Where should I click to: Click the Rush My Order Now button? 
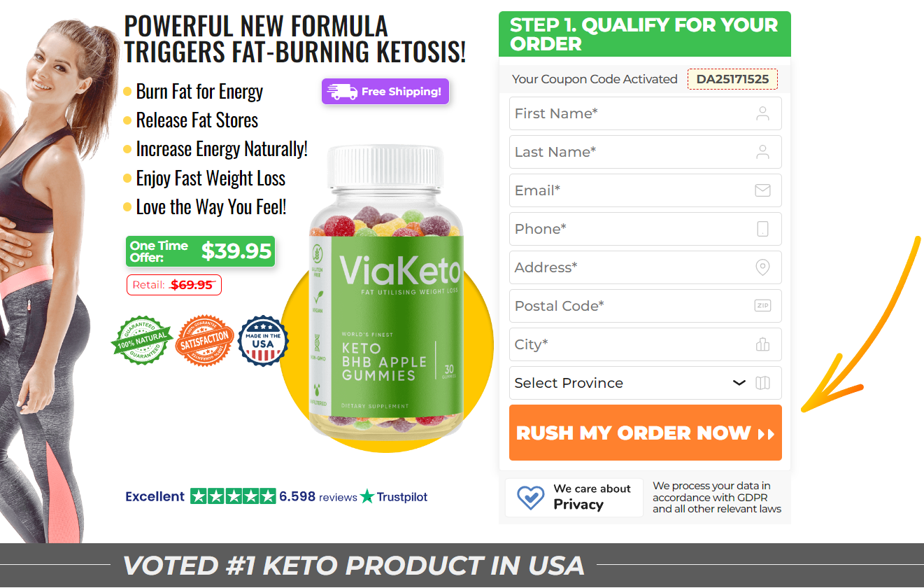(x=645, y=433)
